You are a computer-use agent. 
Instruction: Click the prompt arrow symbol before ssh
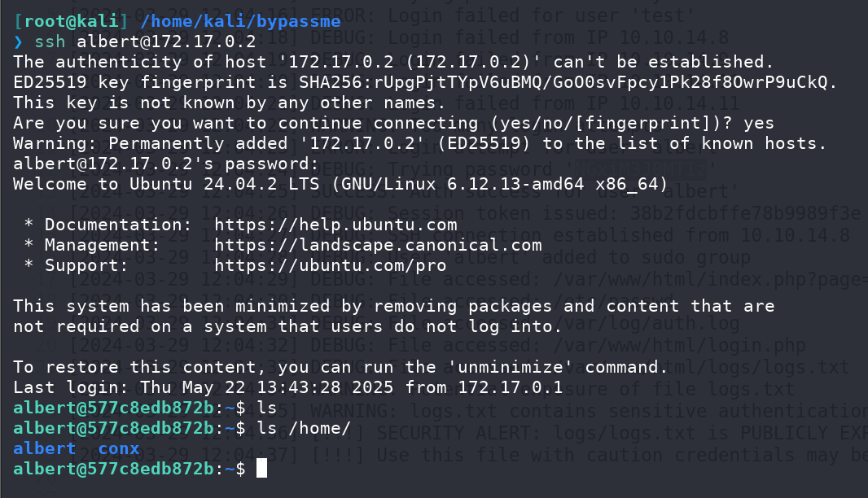18,42
